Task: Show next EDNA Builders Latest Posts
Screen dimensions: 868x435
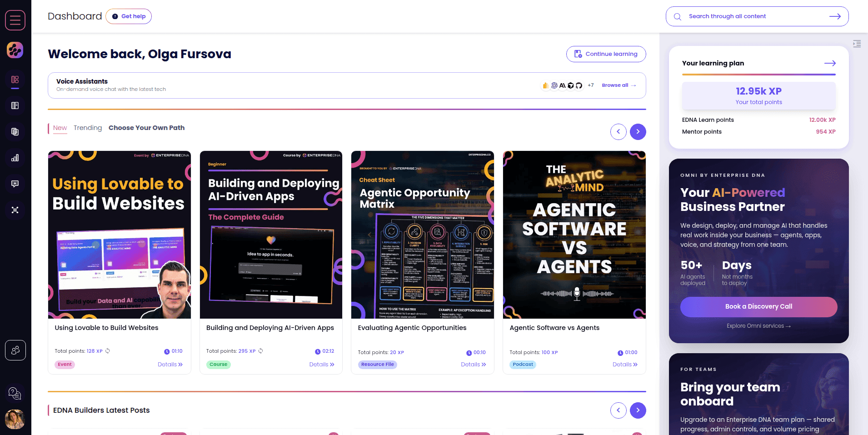Action: pyautogui.click(x=638, y=410)
